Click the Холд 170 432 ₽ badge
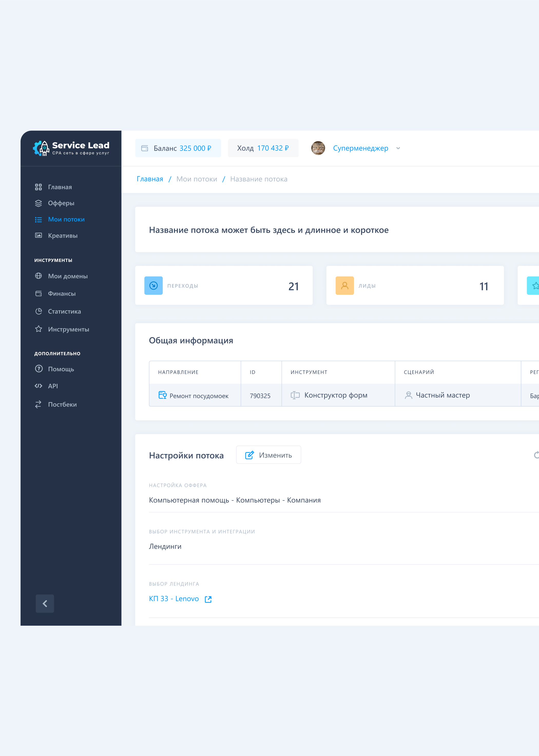 coord(263,148)
